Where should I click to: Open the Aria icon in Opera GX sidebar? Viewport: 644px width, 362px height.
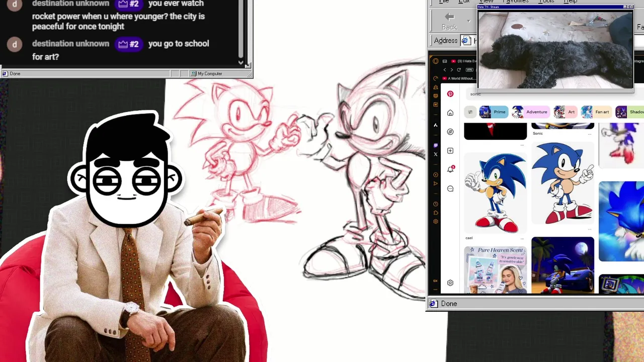(436, 125)
